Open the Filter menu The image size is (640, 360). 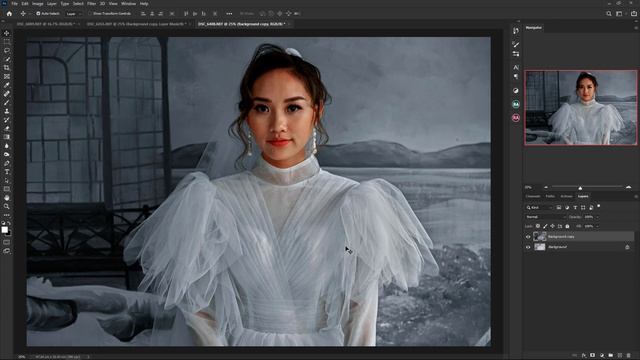(x=91, y=4)
